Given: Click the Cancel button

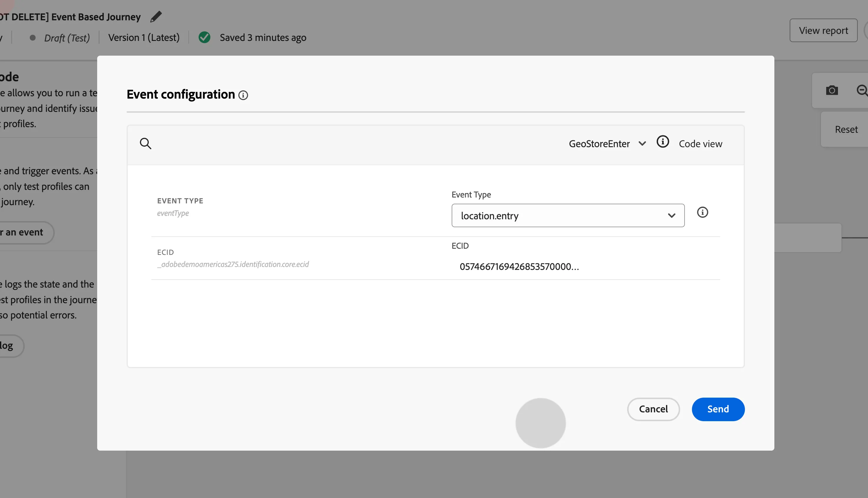Looking at the screenshot, I should pyautogui.click(x=653, y=409).
